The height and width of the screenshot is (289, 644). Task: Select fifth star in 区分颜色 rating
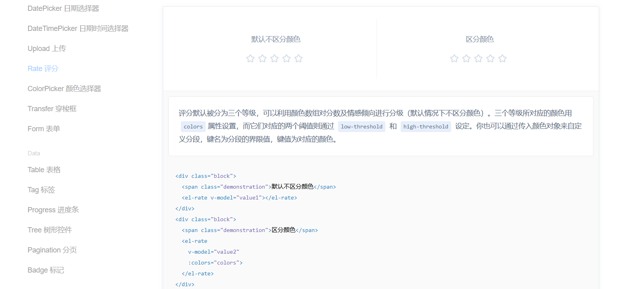click(502, 59)
